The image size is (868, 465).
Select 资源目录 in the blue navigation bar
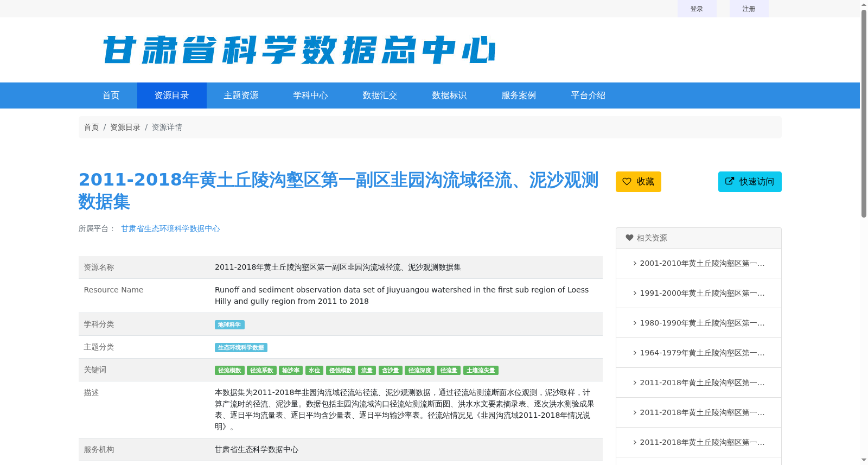[x=172, y=95]
